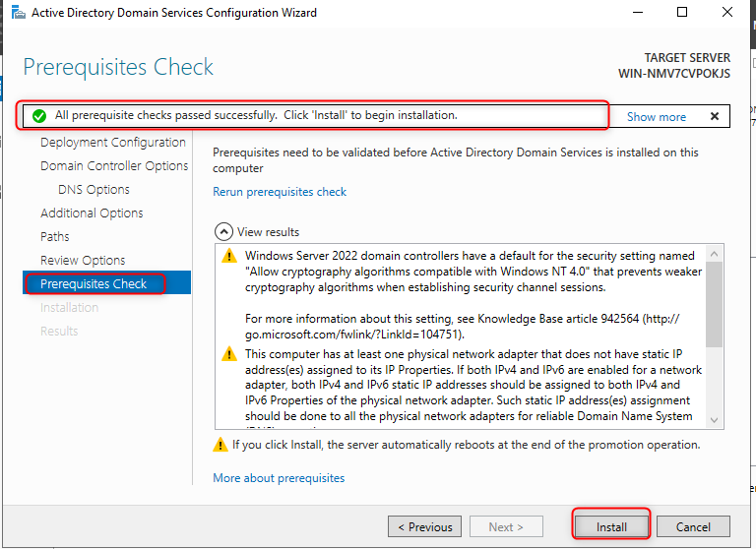This screenshot has width=756, height=549.
Task: Dismiss the notification banner with the X
Action: pos(715,116)
